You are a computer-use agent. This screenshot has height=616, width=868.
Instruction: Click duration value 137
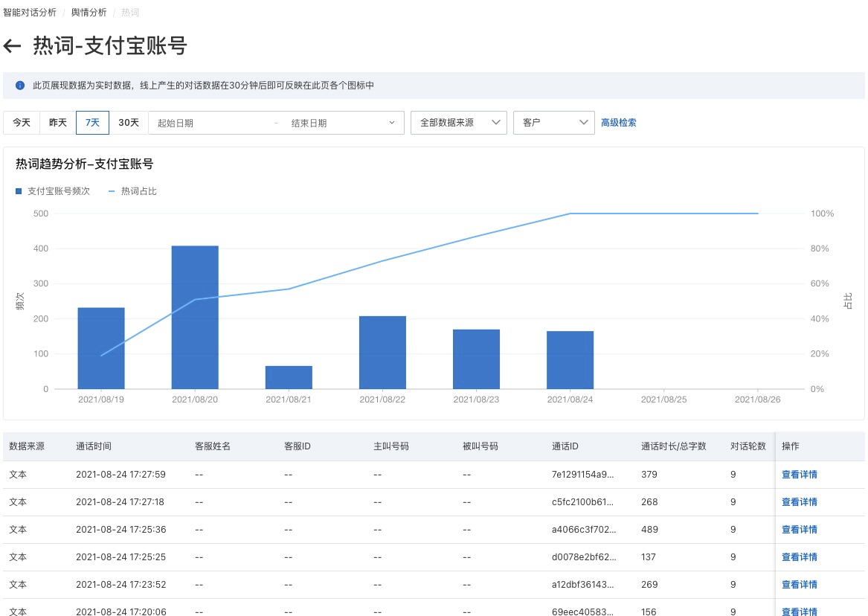[x=649, y=556]
